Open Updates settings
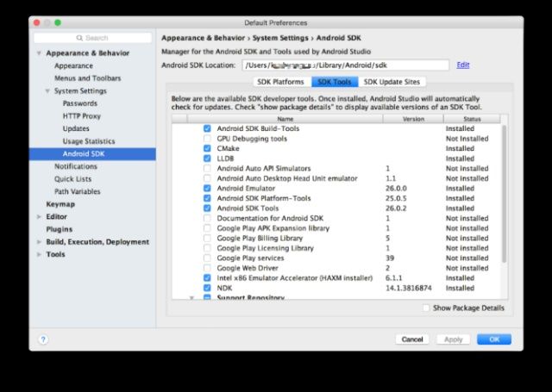The height and width of the screenshot is (392, 552). point(76,128)
